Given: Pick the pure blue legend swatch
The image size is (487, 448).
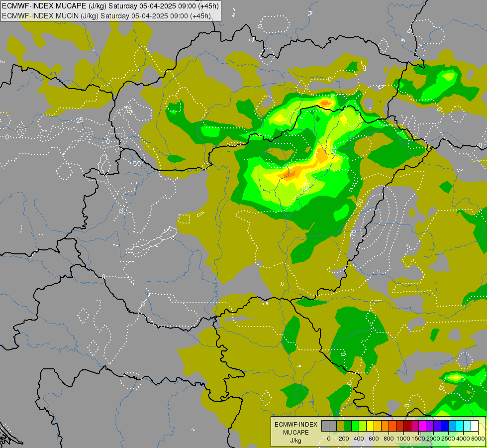Looking at the screenshot, I should (x=445, y=426).
